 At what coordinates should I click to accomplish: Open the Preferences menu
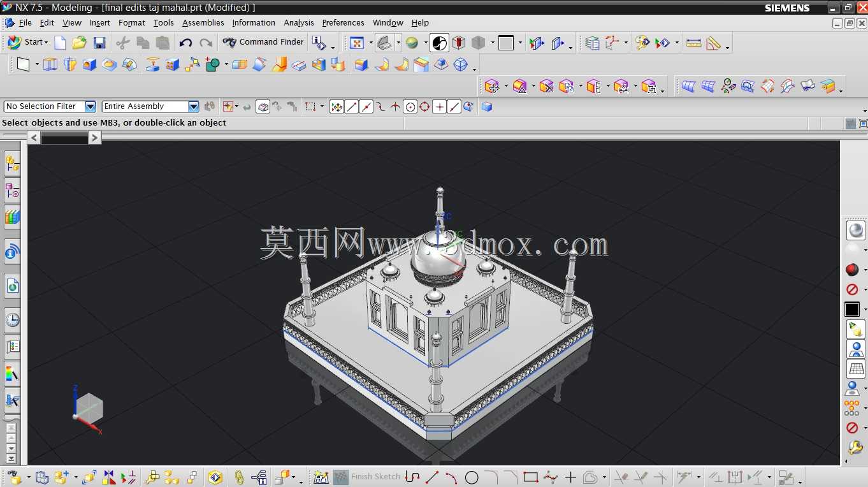pyautogui.click(x=343, y=22)
